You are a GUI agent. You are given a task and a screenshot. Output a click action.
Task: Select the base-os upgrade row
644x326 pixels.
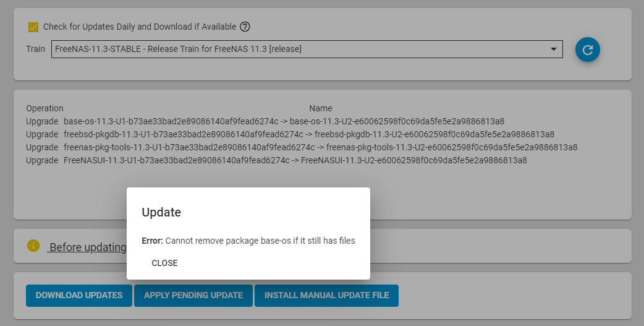click(265, 121)
